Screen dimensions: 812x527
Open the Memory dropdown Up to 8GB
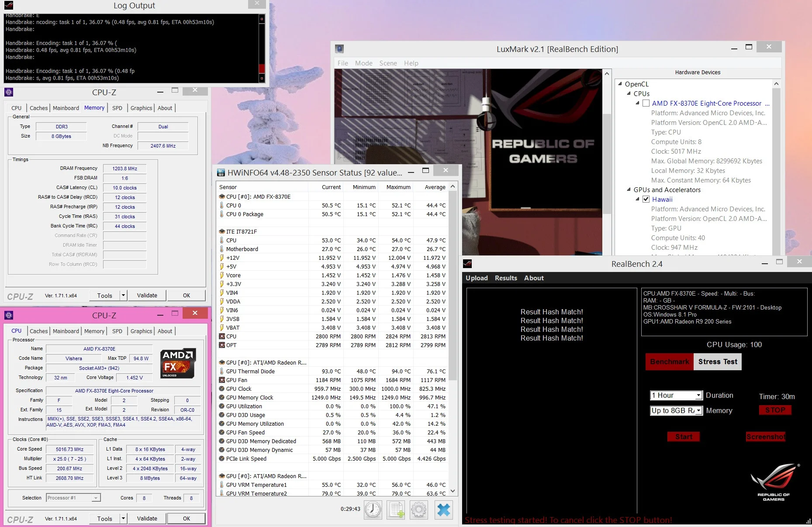676,410
